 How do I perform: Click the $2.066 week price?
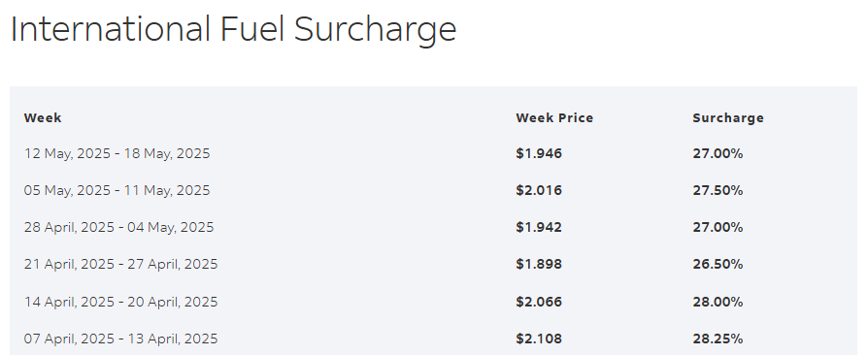539,302
